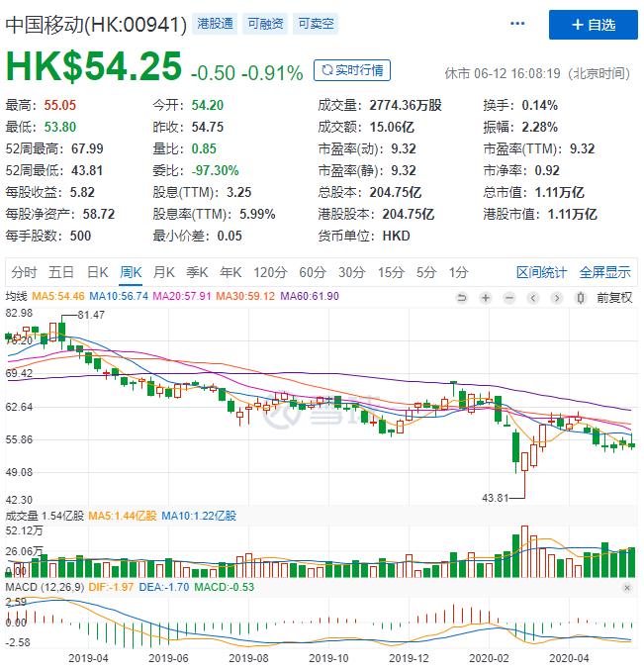Switch to 60分 interval

(x=313, y=272)
